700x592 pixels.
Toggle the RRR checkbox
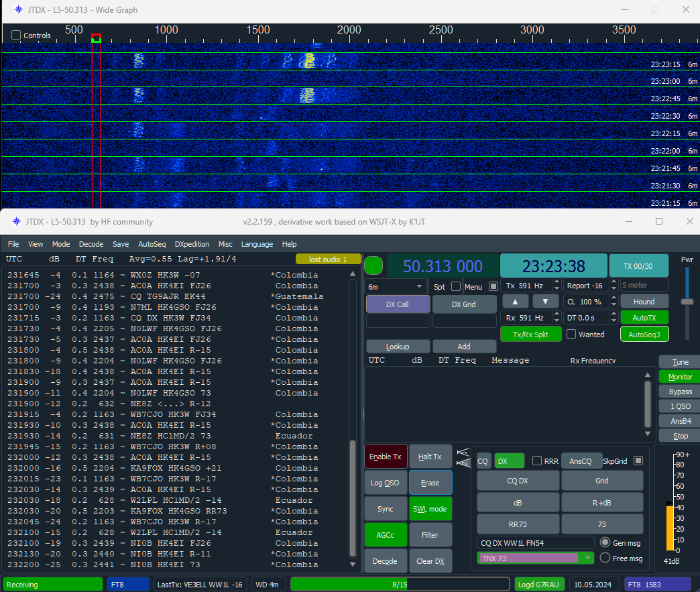[x=537, y=461]
